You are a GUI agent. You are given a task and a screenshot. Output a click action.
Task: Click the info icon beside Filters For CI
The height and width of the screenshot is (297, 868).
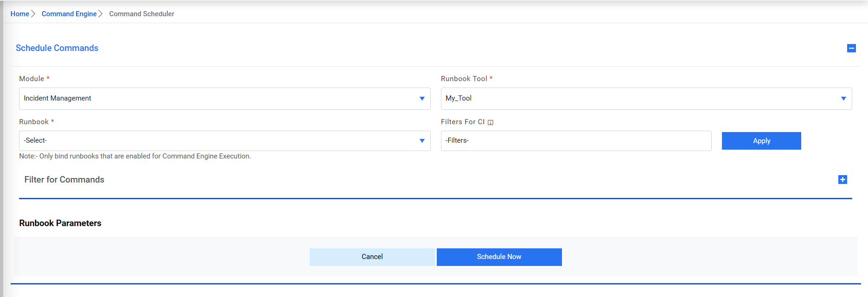click(491, 122)
